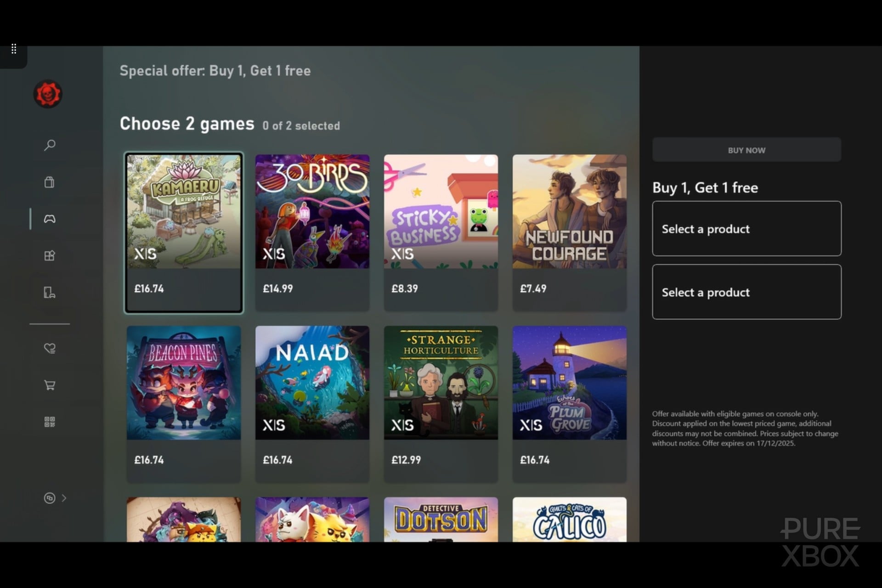
Task: Click the dotted grip handle at top-left
Action: 14,49
